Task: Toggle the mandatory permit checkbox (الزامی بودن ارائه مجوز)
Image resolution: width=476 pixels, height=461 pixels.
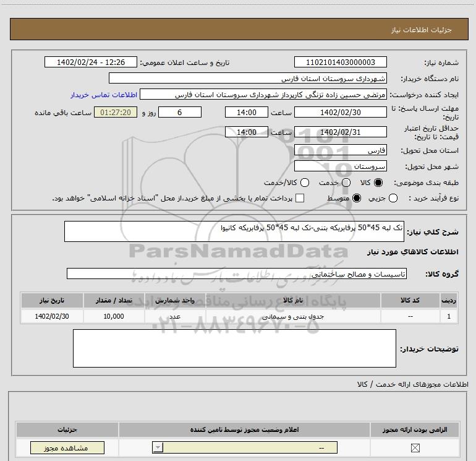Action: [x=415, y=447]
